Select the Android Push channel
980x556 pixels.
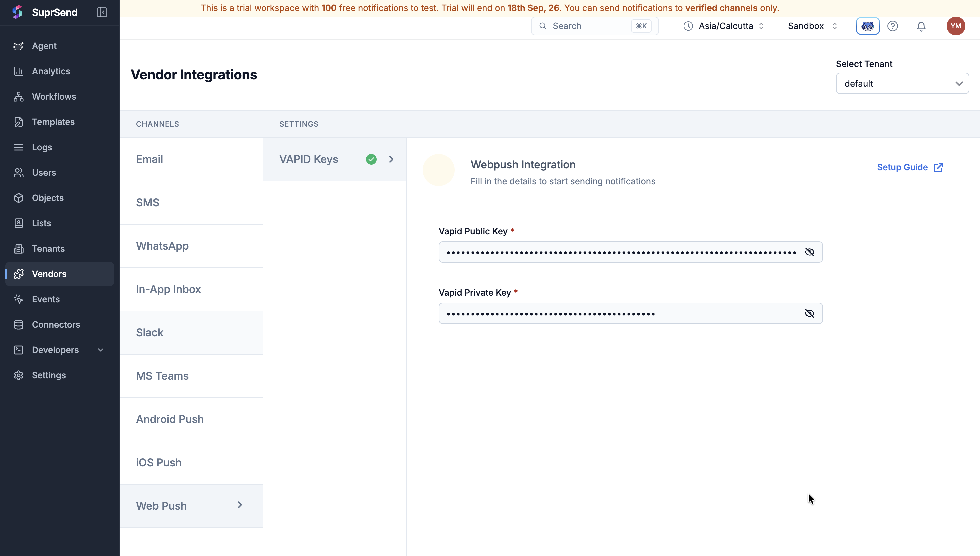coord(191,419)
